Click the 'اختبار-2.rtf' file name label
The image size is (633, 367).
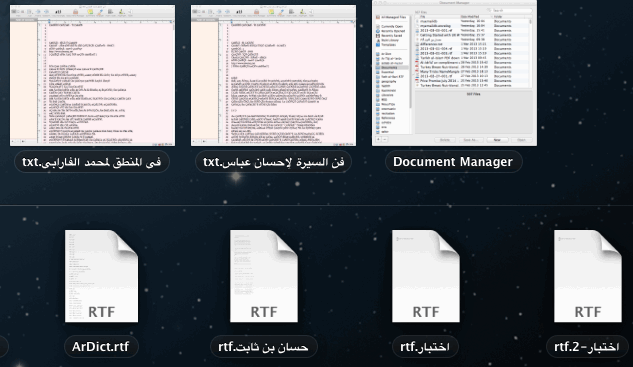pyautogui.click(x=587, y=346)
